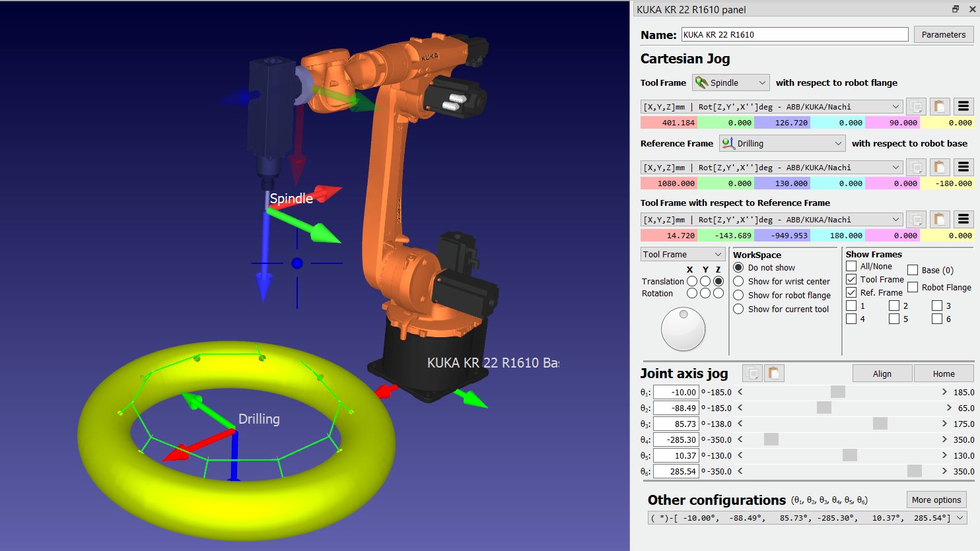The height and width of the screenshot is (551, 980).
Task: Click the θ6 joint value input field
Action: click(x=676, y=471)
